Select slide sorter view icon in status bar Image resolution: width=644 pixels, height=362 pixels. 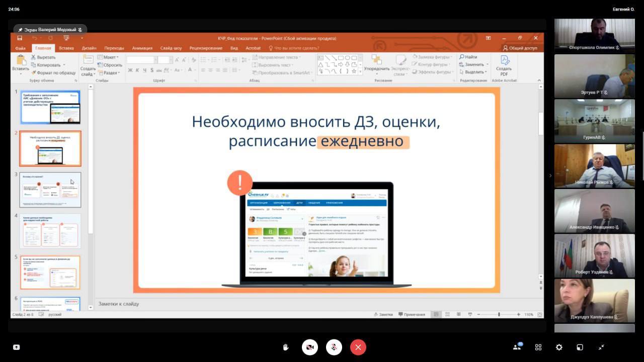[447, 314]
